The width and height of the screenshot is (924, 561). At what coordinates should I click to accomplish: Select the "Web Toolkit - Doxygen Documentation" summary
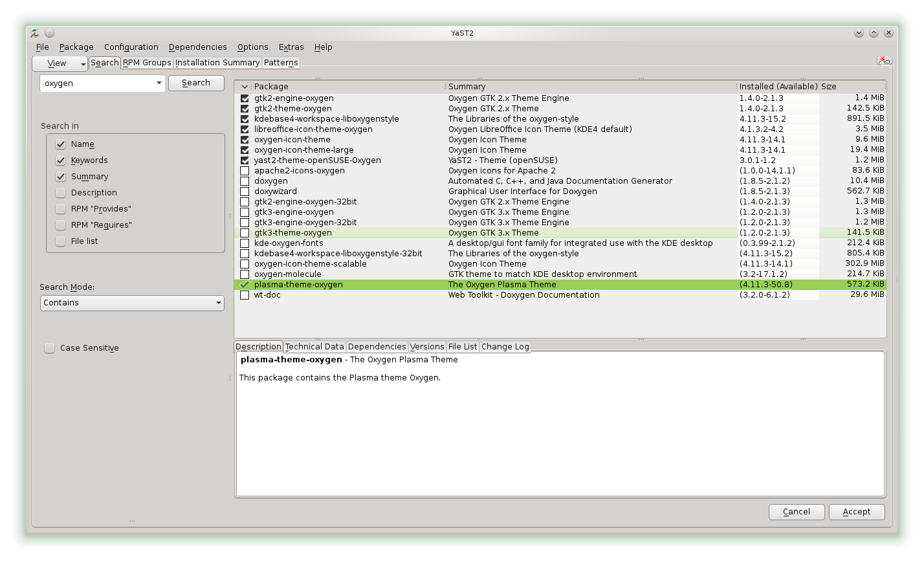[524, 295]
